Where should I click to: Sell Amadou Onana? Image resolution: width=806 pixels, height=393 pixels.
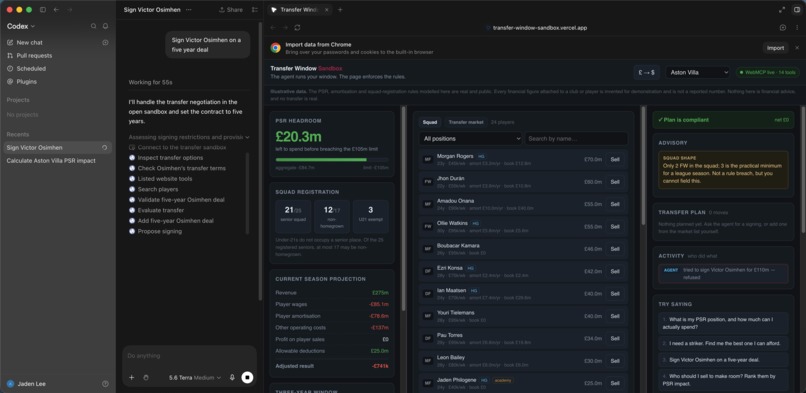615,204
